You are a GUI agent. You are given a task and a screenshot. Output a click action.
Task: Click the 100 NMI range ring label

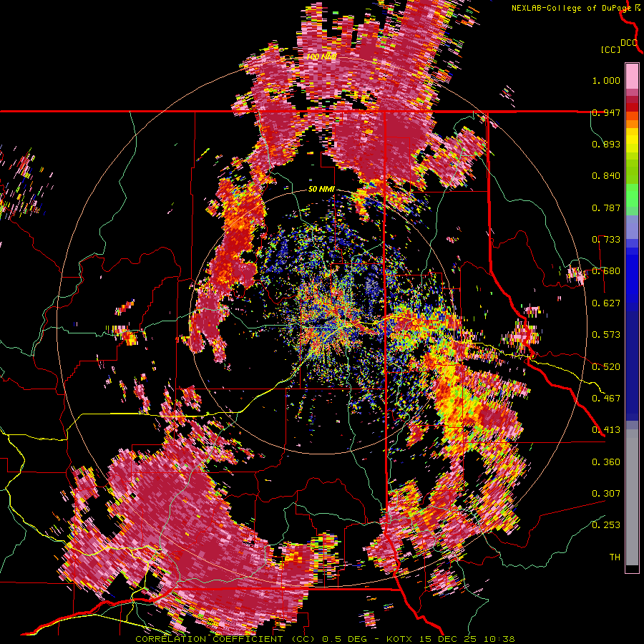[321, 57]
